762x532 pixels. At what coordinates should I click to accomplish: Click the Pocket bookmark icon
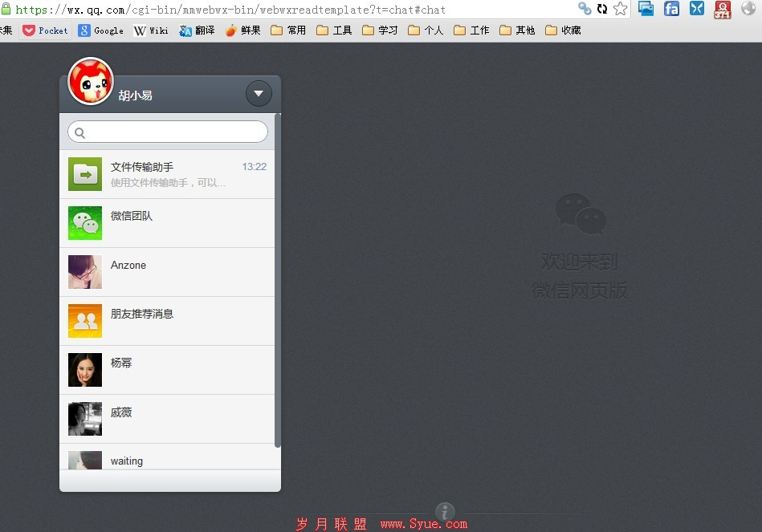click(29, 30)
